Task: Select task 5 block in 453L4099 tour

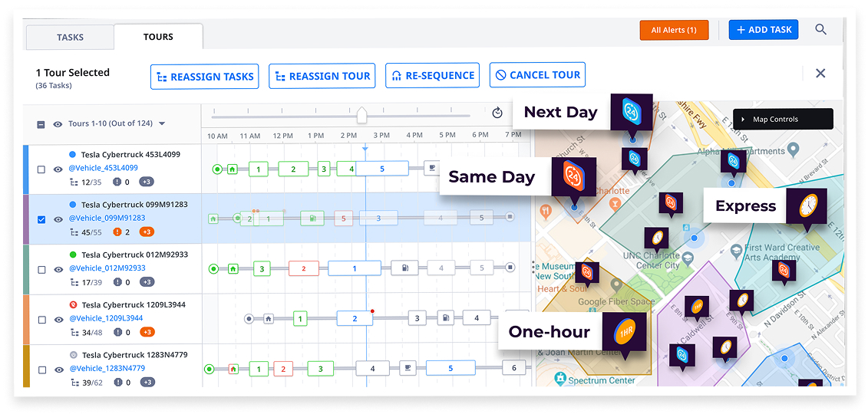Action: tap(382, 169)
